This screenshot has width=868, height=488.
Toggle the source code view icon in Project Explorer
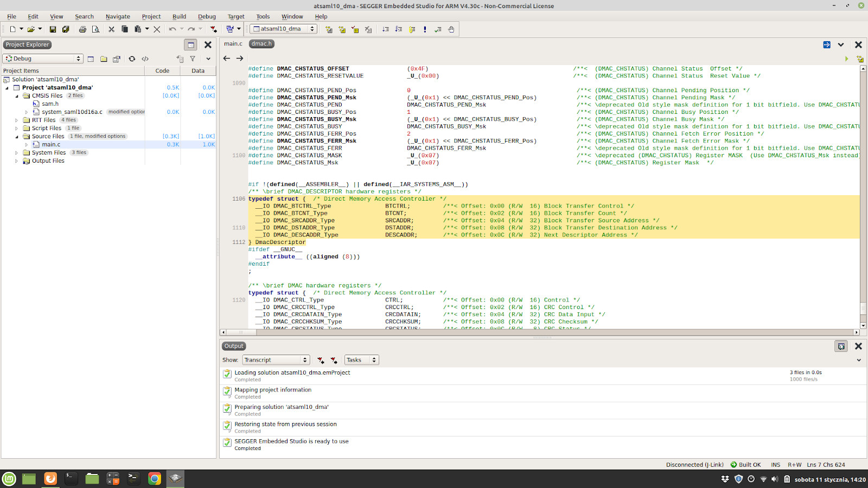coord(145,59)
